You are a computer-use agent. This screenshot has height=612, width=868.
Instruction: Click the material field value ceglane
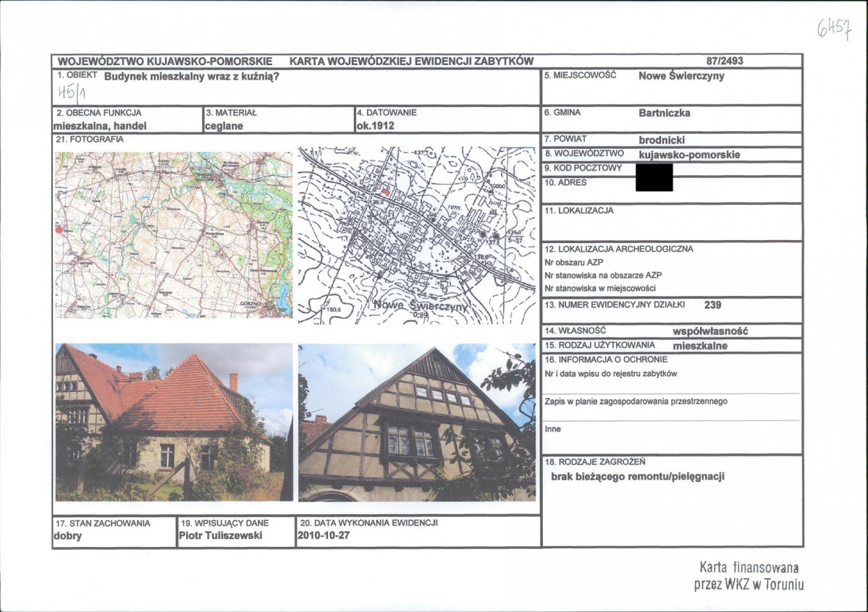(x=224, y=126)
